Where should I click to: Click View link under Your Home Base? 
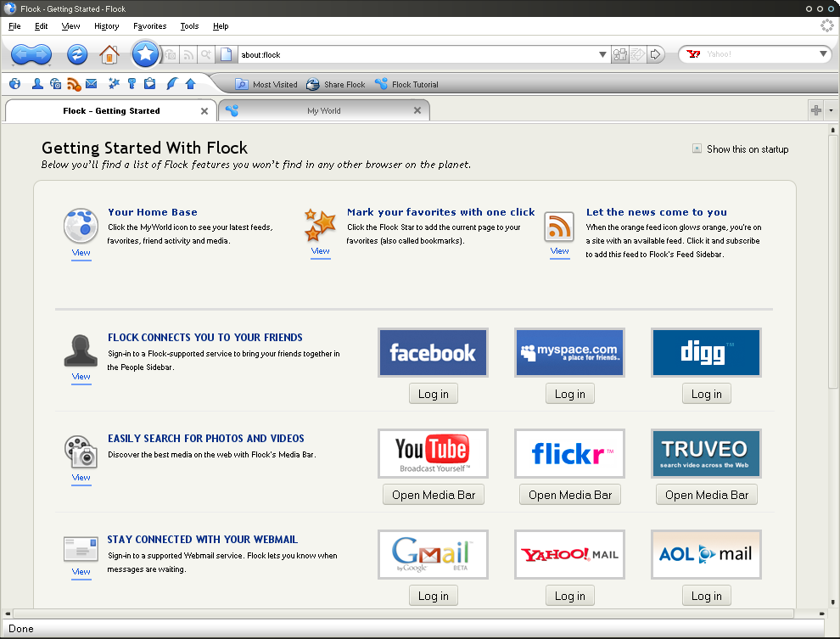coord(81,252)
